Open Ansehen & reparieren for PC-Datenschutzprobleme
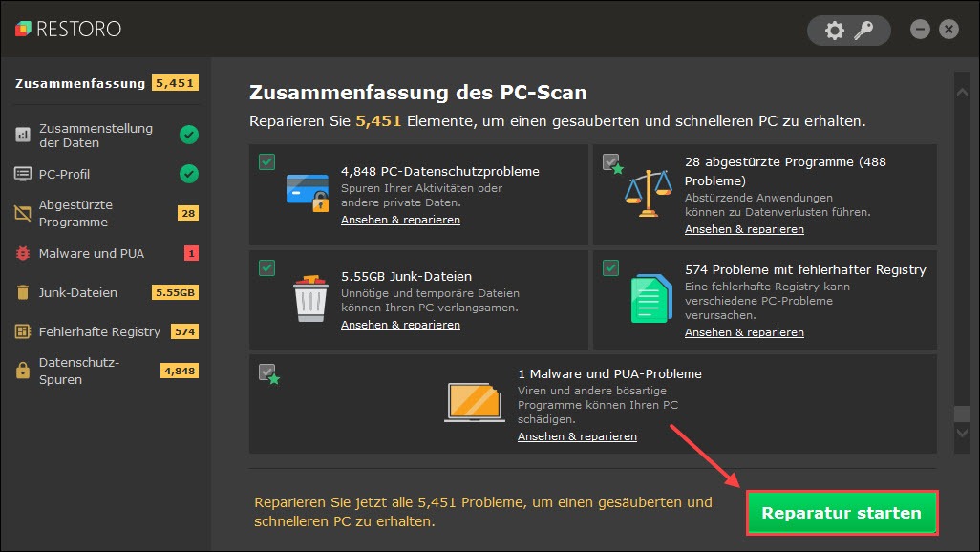The height and width of the screenshot is (552, 980). (400, 220)
